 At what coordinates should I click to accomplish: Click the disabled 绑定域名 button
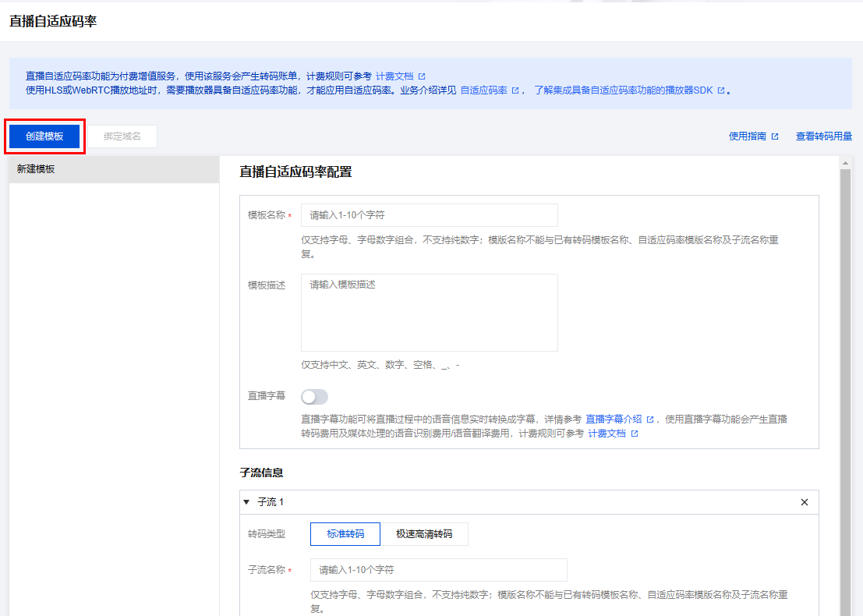click(x=122, y=136)
